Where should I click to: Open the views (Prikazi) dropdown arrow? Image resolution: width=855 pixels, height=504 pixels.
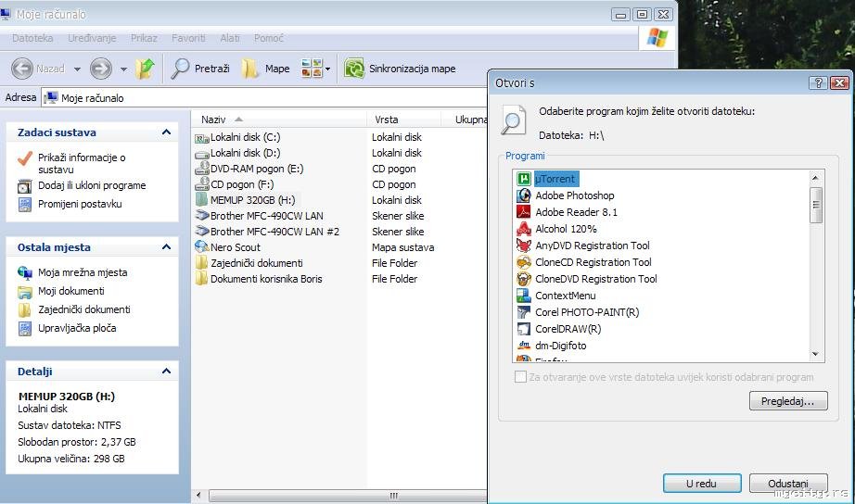(x=327, y=69)
